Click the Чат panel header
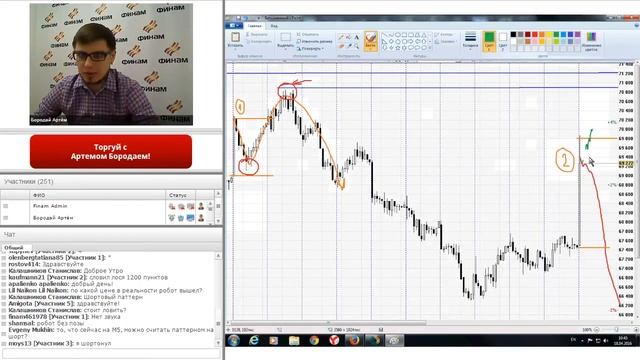This screenshot has width=640, height=360. click(111, 234)
